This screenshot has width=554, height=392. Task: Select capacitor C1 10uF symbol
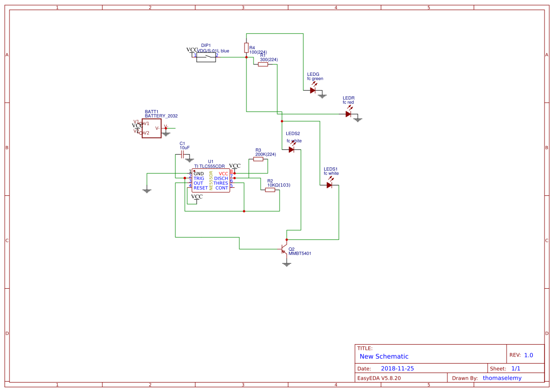click(x=182, y=154)
